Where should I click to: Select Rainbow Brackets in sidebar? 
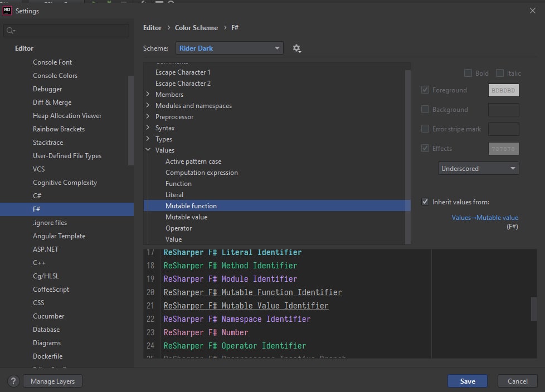point(59,129)
